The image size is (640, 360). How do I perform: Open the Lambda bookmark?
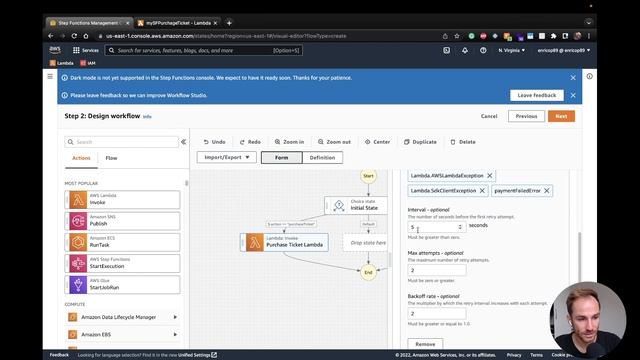tap(62, 63)
